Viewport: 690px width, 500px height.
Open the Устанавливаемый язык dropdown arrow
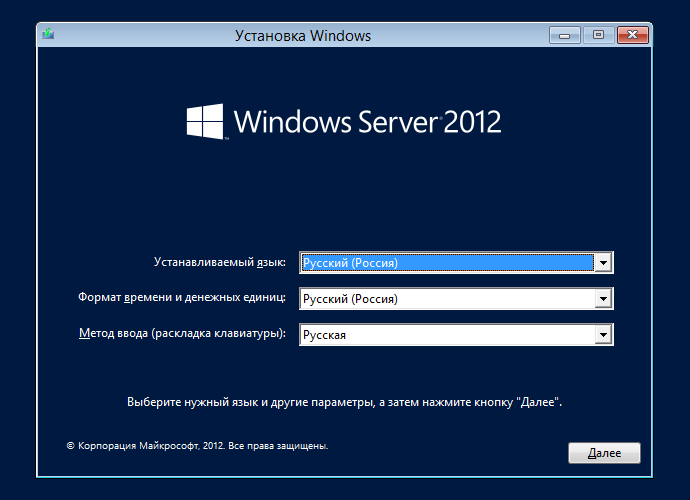point(603,263)
